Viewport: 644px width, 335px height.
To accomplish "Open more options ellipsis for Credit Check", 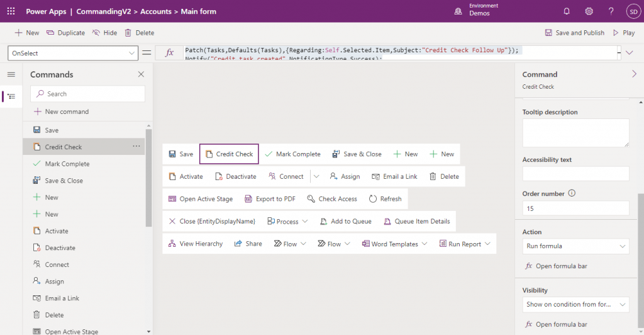I will coord(136,146).
